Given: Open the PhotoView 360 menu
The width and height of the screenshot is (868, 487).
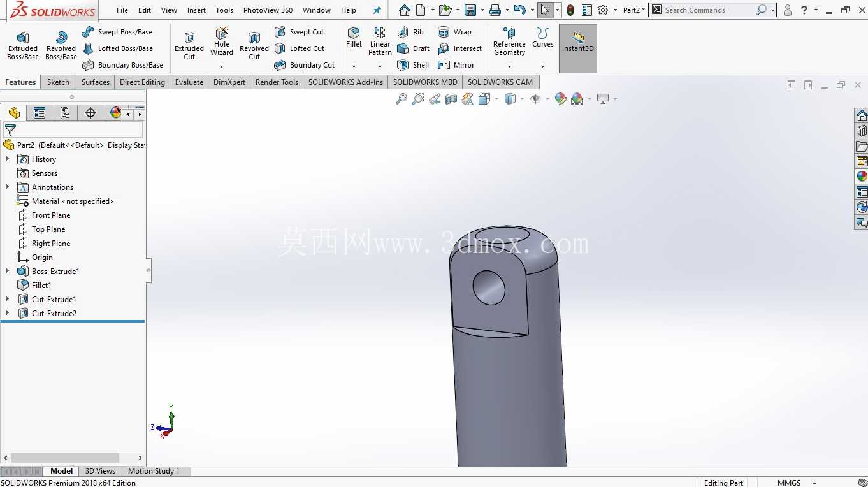Looking at the screenshot, I should [x=268, y=10].
